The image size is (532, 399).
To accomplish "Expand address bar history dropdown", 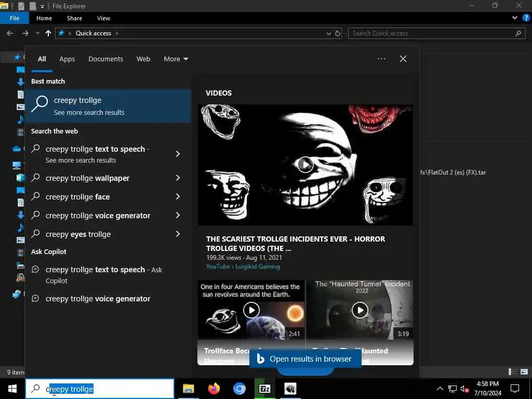I will tap(328, 33).
